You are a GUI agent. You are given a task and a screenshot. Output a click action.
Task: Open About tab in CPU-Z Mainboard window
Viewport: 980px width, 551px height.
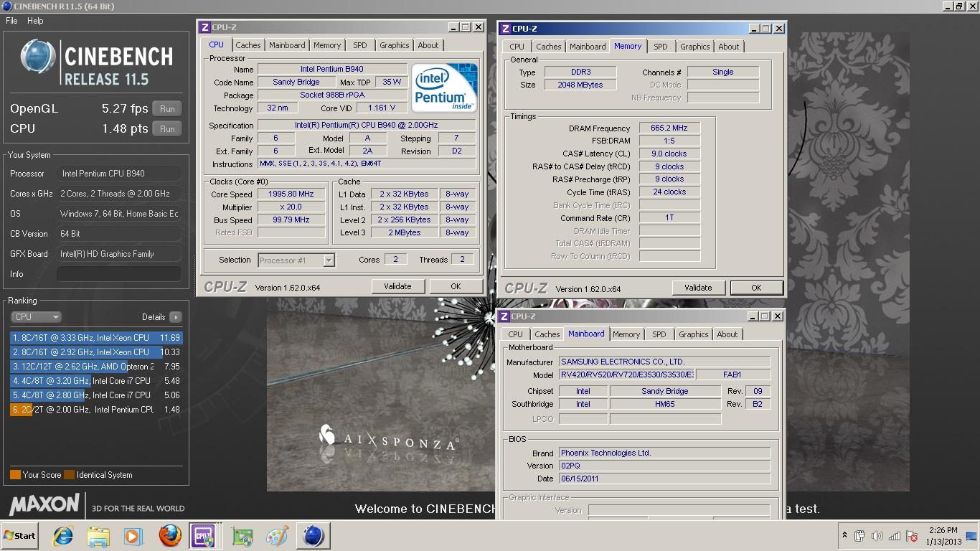click(727, 334)
